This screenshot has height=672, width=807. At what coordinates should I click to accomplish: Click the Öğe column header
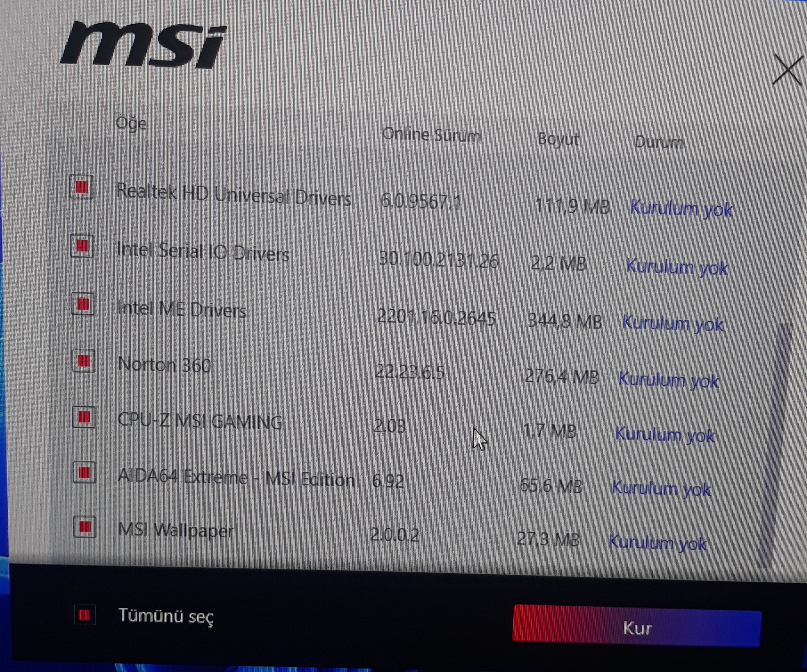131,124
